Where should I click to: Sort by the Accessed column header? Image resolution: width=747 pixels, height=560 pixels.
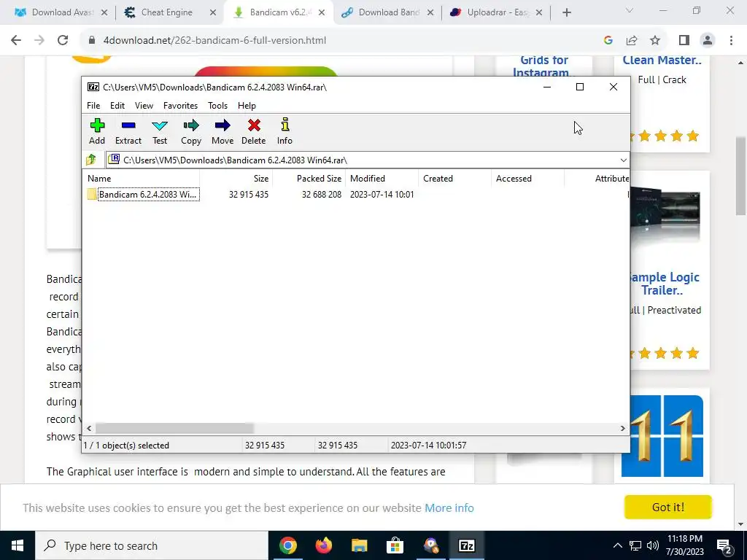(x=528, y=179)
